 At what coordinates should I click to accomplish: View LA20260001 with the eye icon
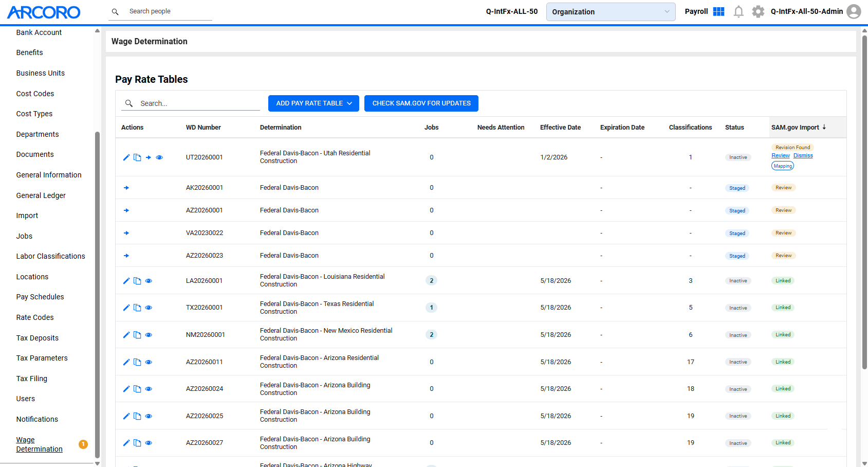click(149, 281)
